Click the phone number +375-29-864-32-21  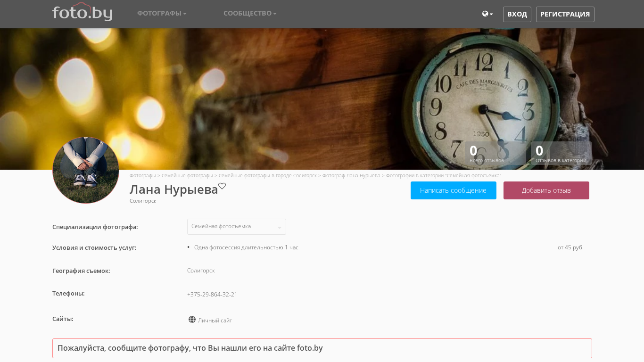click(212, 295)
